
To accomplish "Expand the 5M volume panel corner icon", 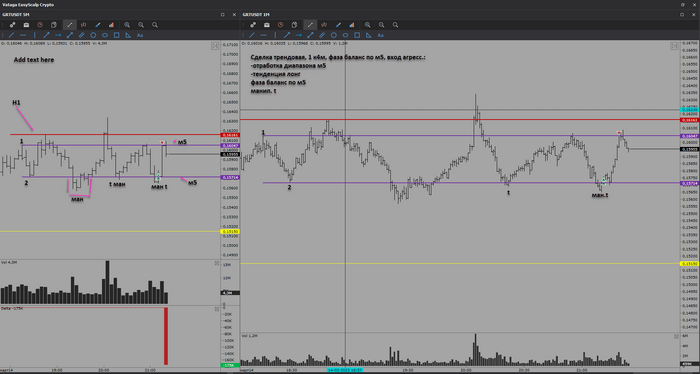I will 217,263.
